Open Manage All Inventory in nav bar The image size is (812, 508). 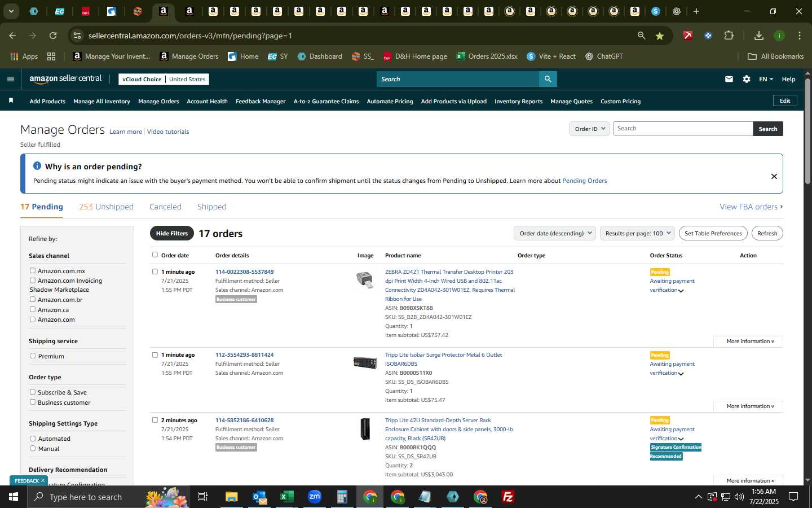tap(101, 101)
